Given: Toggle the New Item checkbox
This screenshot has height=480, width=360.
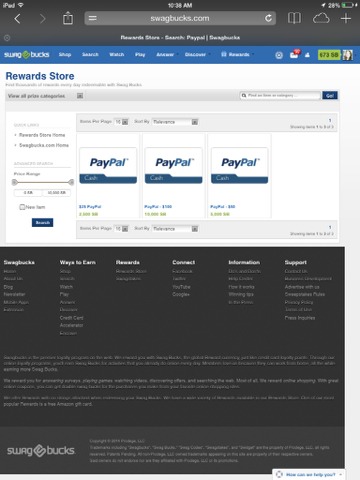Looking at the screenshot, I should [x=22, y=207].
